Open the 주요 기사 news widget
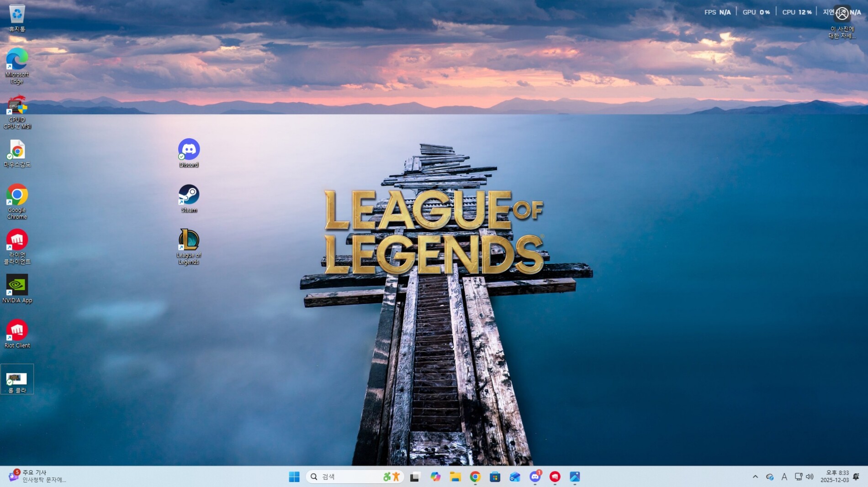868x487 pixels. pyautogui.click(x=37, y=476)
